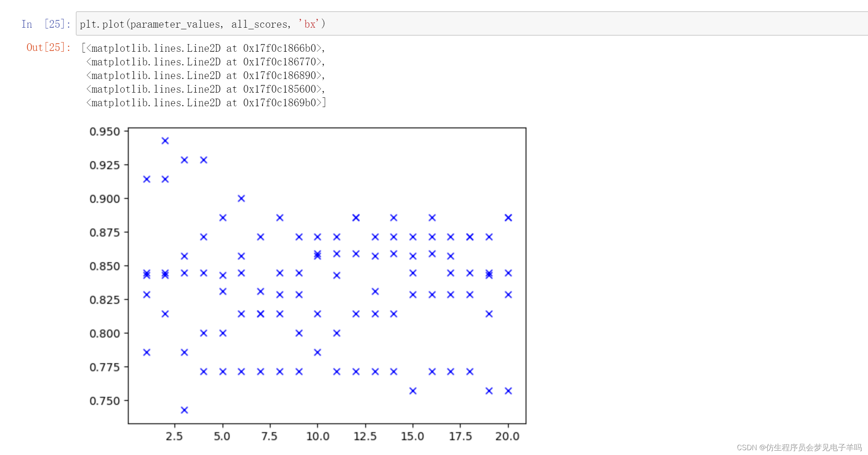Click y-axis tick label 0.850

105,266
